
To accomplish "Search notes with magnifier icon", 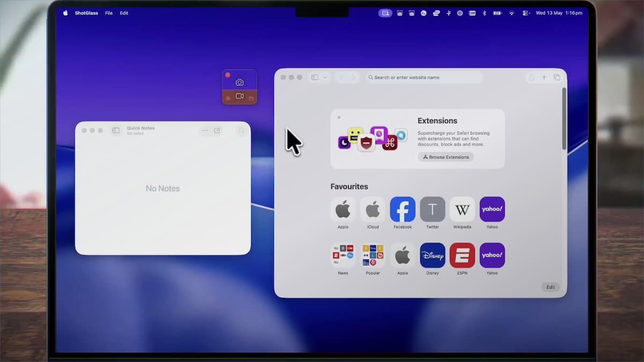I will [x=241, y=130].
